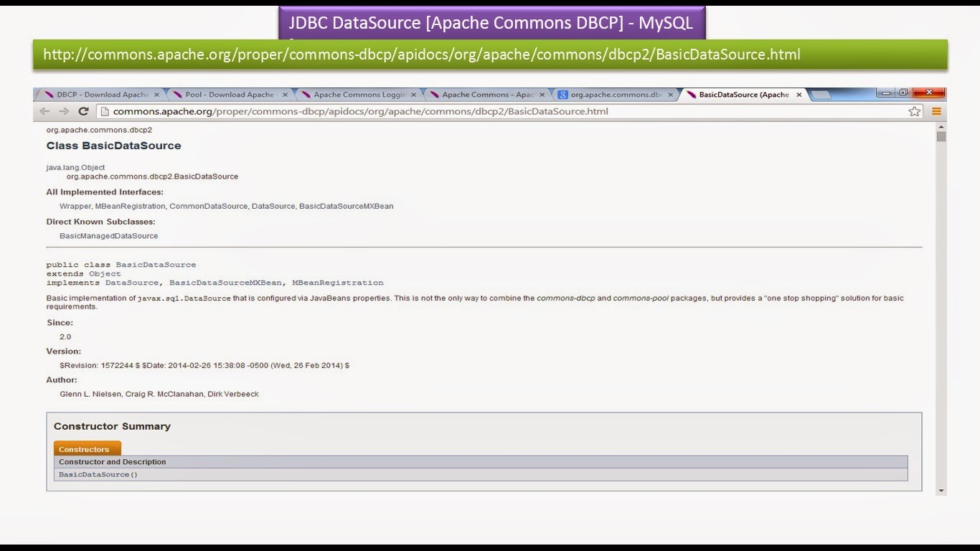
Task: Open the BasicDataSourceMXBean interface link
Action: pos(346,206)
